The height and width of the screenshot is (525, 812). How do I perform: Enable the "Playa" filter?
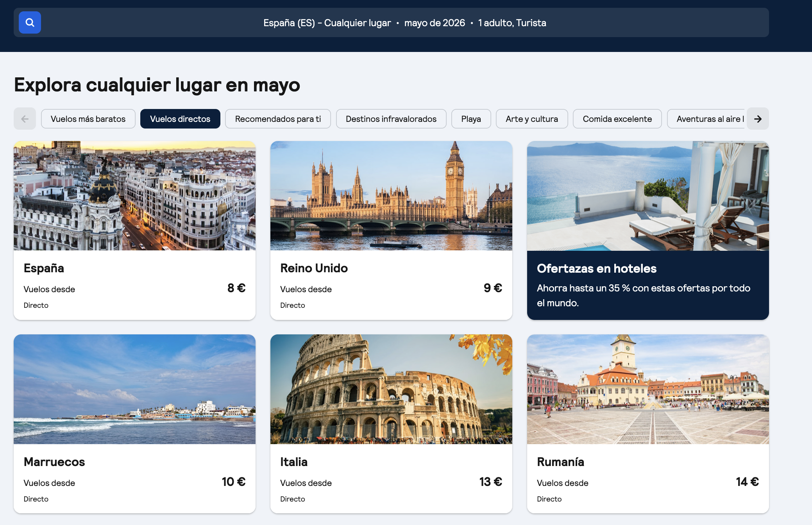click(471, 118)
